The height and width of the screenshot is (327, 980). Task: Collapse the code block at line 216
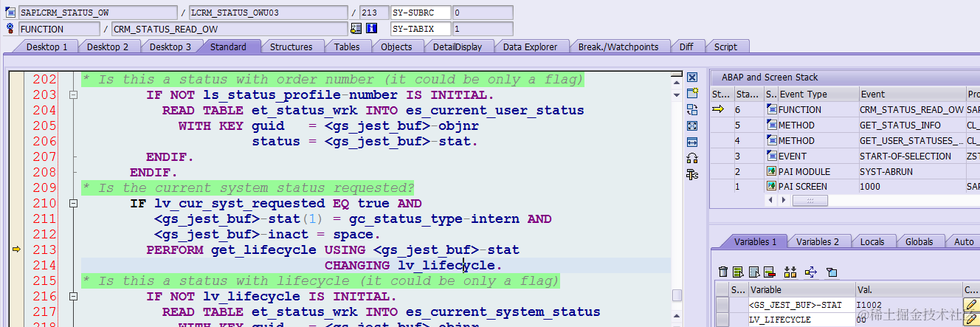pos(72,297)
